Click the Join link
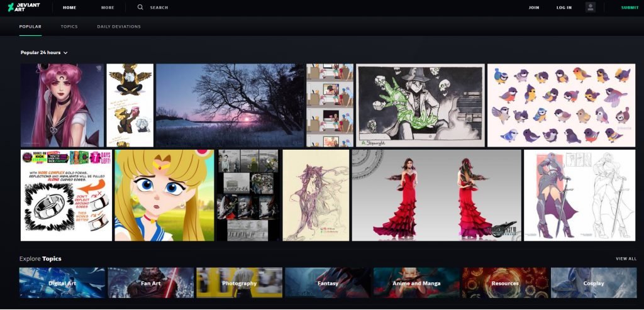The width and height of the screenshot is (644, 310). click(534, 8)
